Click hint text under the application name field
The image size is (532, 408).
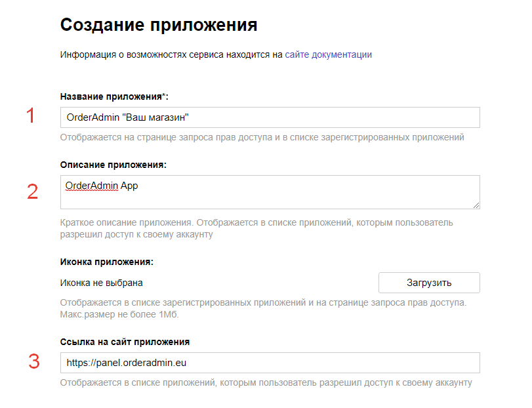pyautogui.click(x=262, y=137)
